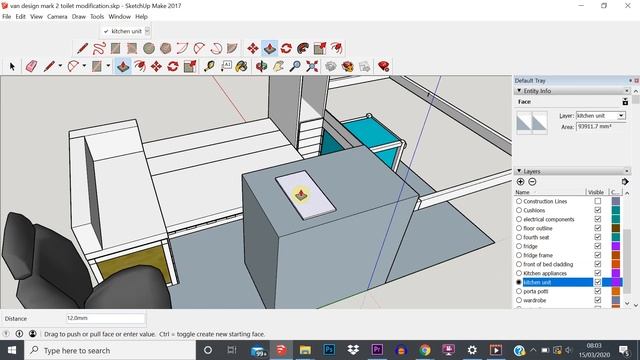This screenshot has width=640, height=360.
Task: Change color swatch of Cushions layer
Action: coord(616,210)
